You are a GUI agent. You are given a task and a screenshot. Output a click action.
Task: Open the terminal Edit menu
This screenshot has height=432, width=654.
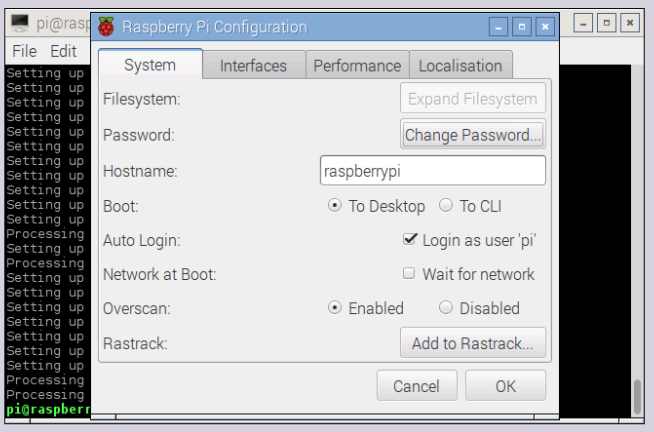coord(63,51)
